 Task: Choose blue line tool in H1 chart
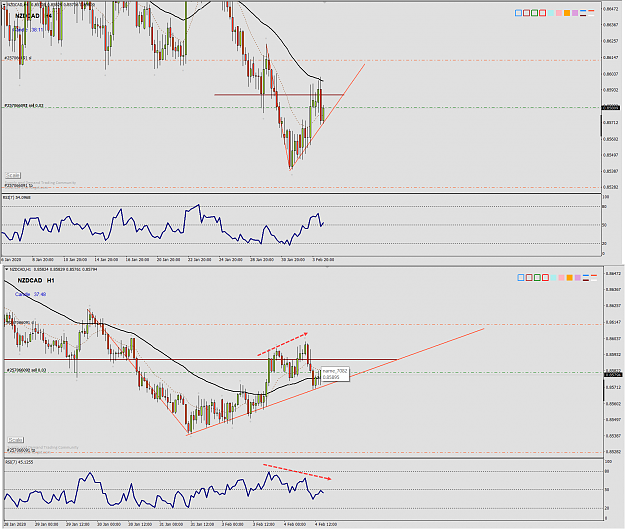point(586,275)
